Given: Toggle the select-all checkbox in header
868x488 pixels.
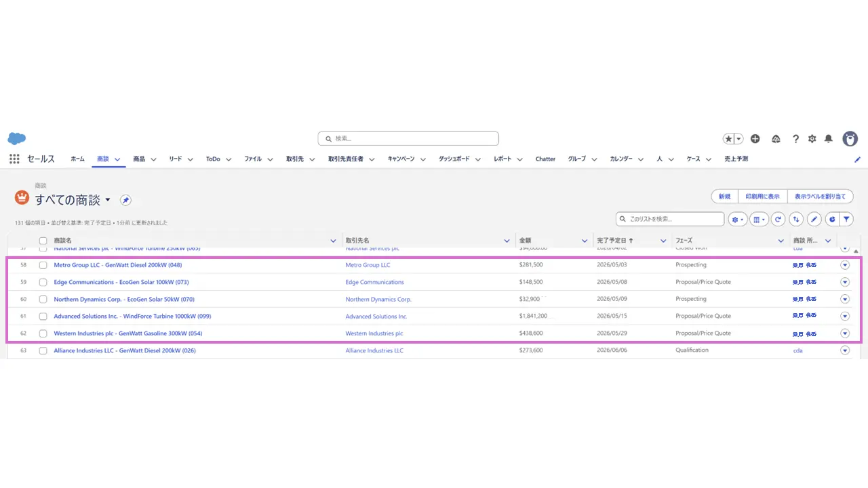Looking at the screenshot, I should point(43,241).
